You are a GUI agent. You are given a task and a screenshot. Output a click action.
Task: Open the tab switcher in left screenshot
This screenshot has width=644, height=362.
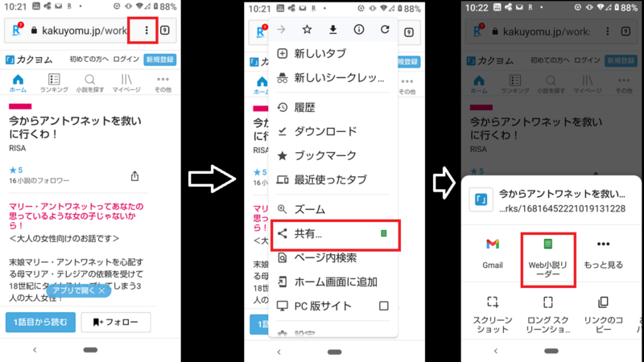point(165,30)
